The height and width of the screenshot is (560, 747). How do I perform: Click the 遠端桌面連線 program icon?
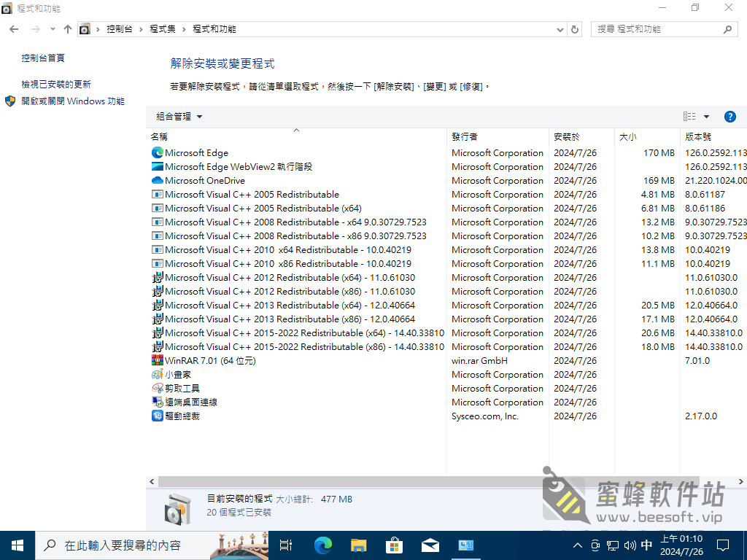point(158,402)
